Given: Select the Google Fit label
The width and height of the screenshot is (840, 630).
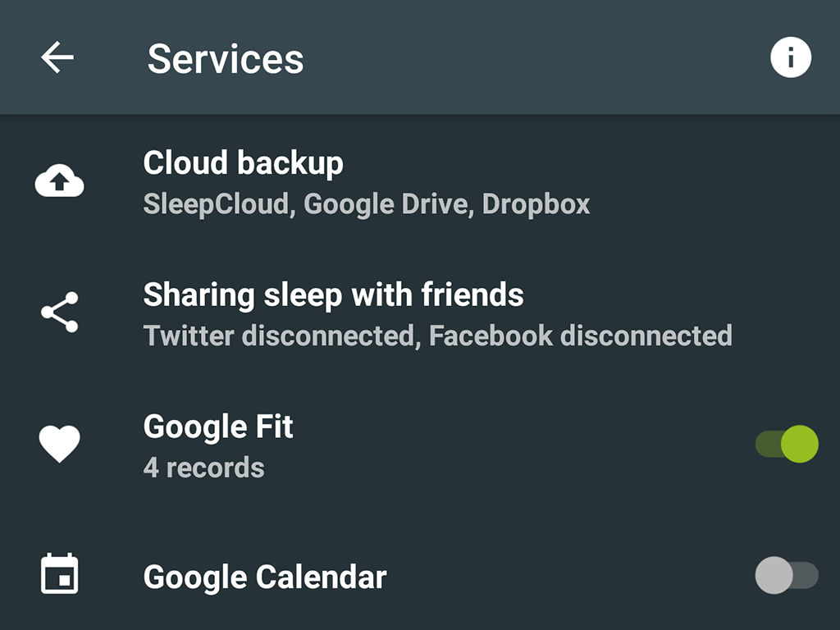Looking at the screenshot, I should click(218, 427).
